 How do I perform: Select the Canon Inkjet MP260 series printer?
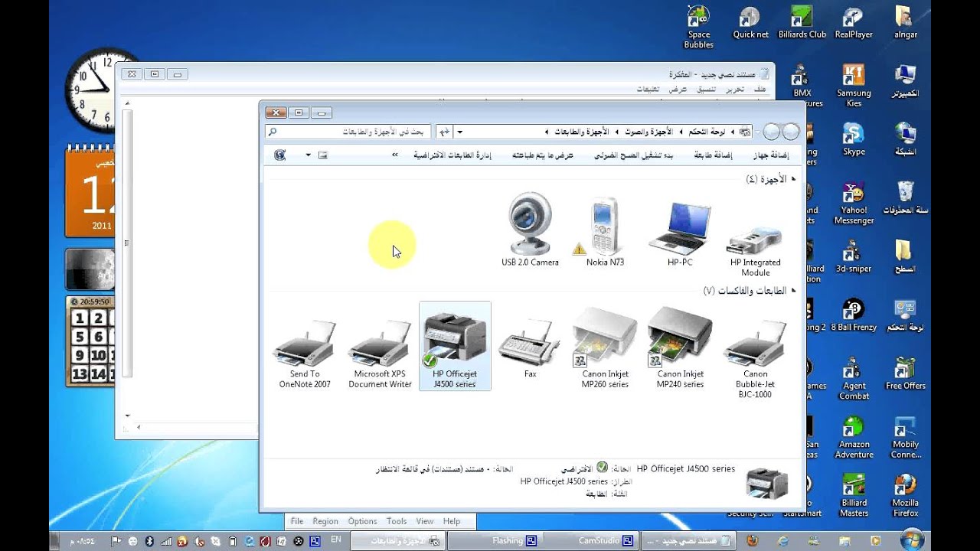pyautogui.click(x=605, y=348)
